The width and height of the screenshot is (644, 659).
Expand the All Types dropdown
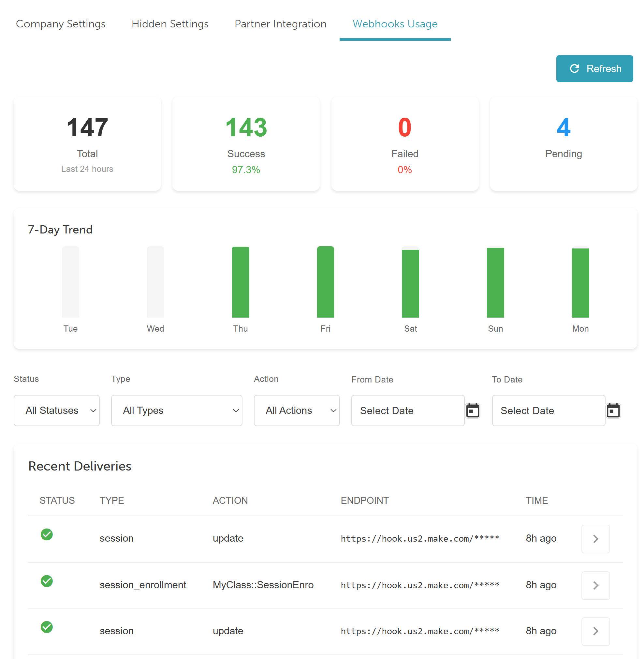[x=177, y=410]
